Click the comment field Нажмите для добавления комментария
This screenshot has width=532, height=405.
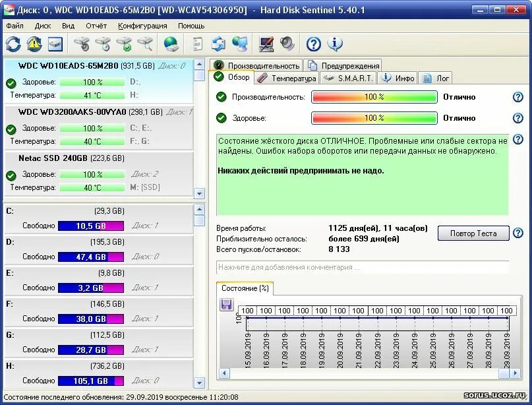pos(363,267)
